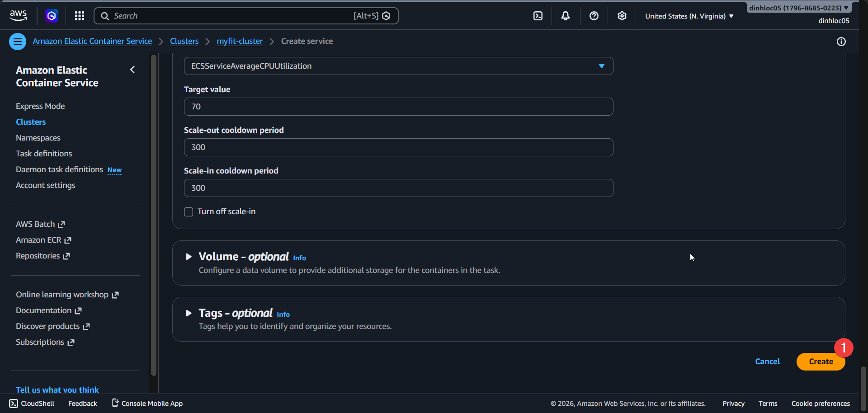Select Task definitions in the sidebar
Image resolution: width=868 pixels, height=413 pixels.
(43, 153)
